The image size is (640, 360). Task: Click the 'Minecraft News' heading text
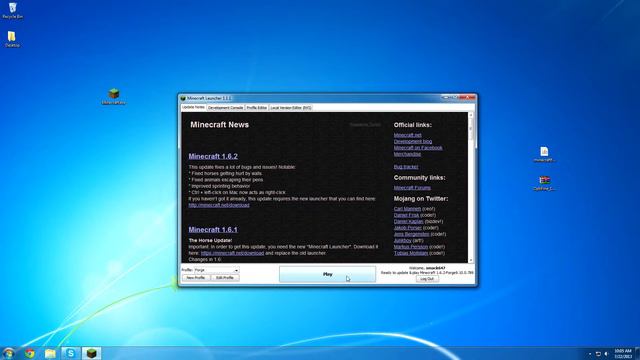pyautogui.click(x=220, y=125)
